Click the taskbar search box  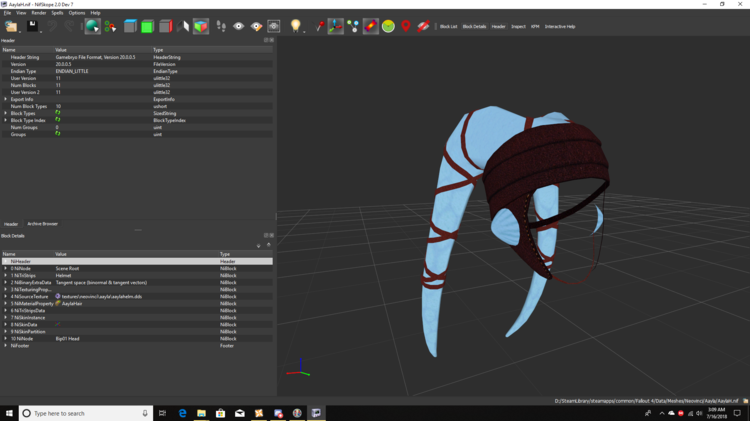click(x=86, y=413)
